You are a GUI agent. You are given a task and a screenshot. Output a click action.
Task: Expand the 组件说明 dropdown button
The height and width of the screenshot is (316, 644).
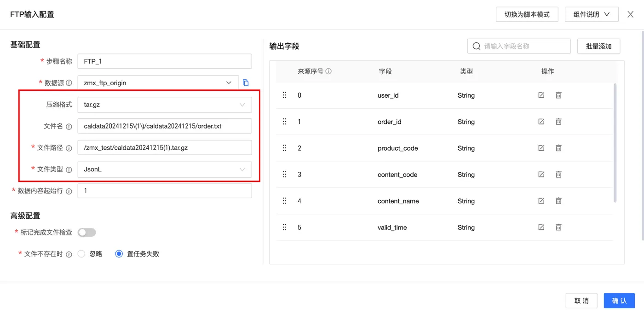click(x=592, y=14)
